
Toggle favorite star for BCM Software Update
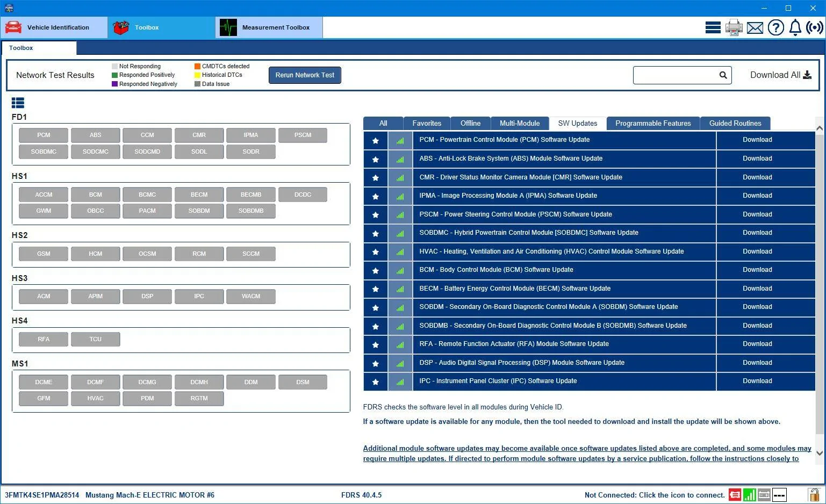click(376, 270)
